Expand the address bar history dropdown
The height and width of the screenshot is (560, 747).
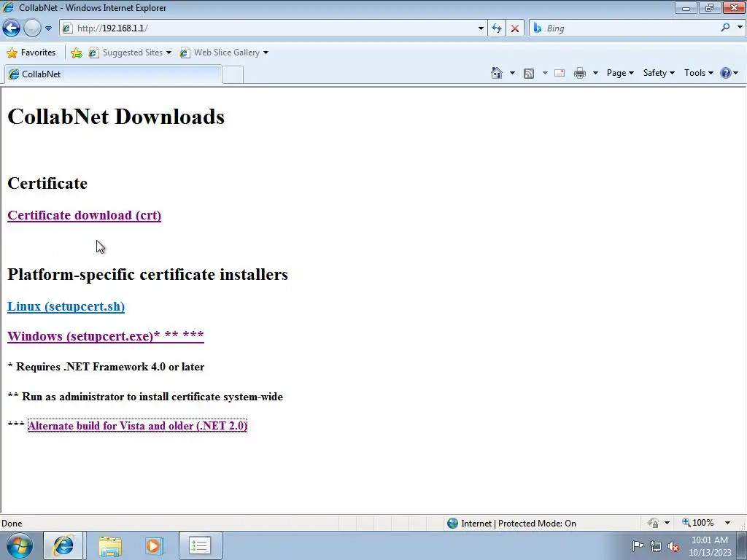(x=481, y=28)
